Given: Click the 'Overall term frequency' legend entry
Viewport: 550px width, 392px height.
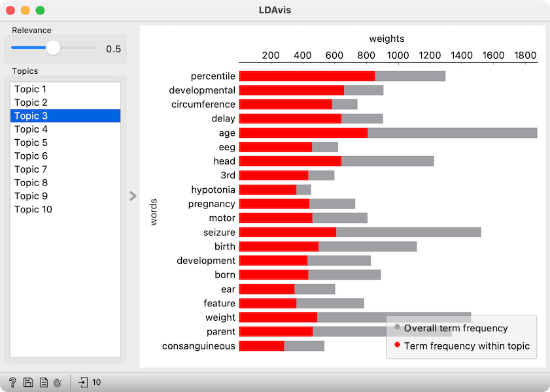Looking at the screenshot, I should (x=451, y=328).
